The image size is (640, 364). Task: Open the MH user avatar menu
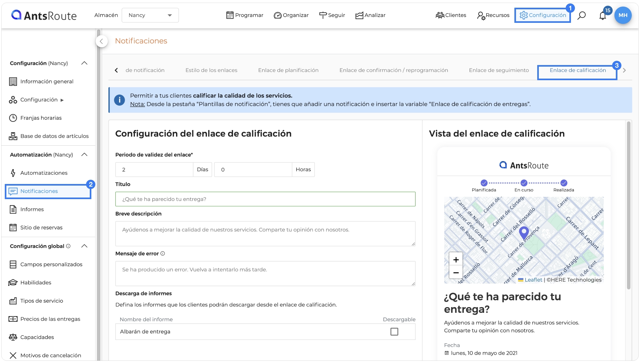623,15
